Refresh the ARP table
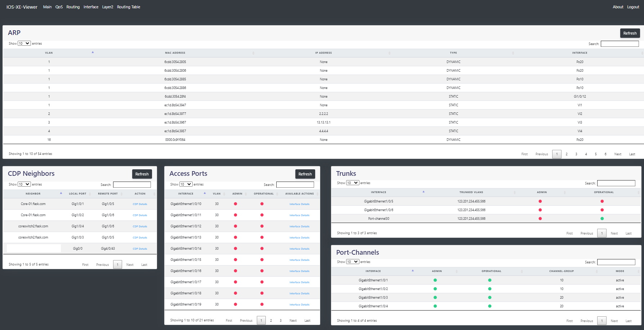This screenshot has height=330, width=644. coord(630,33)
